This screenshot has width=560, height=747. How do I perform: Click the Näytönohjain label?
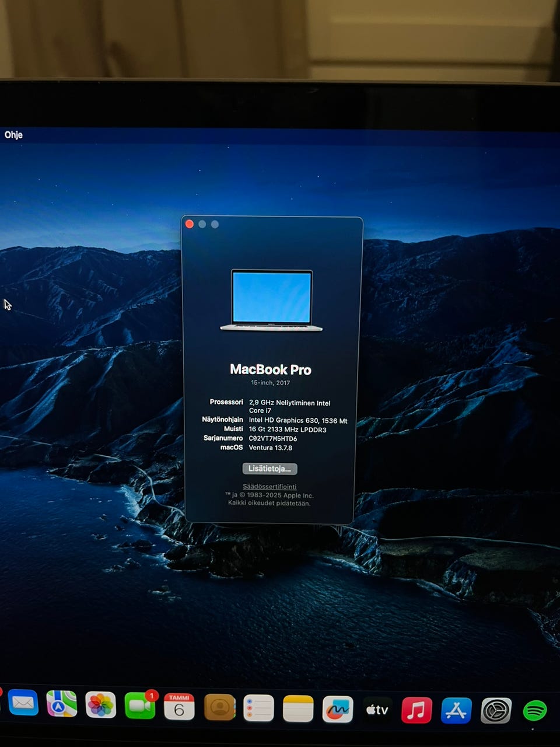[x=222, y=420]
